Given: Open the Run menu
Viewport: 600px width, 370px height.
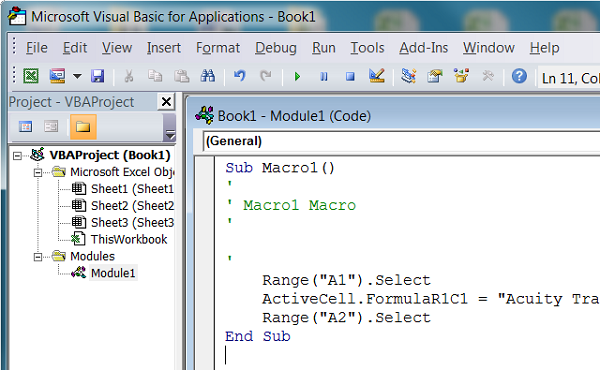Looking at the screenshot, I should click(x=324, y=48).
